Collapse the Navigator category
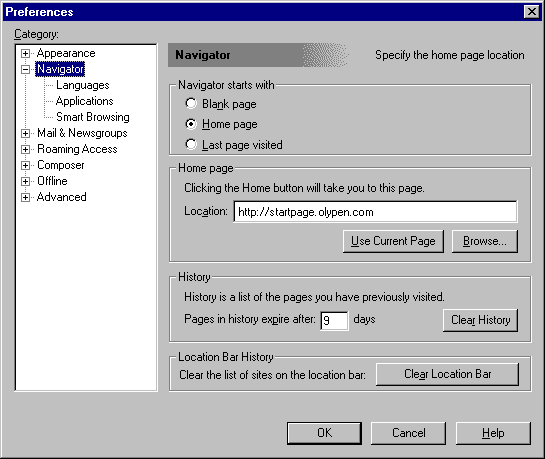 [25, 69]
